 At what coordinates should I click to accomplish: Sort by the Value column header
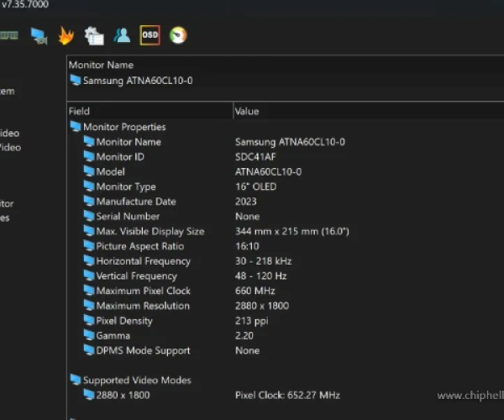coord(361,111)
